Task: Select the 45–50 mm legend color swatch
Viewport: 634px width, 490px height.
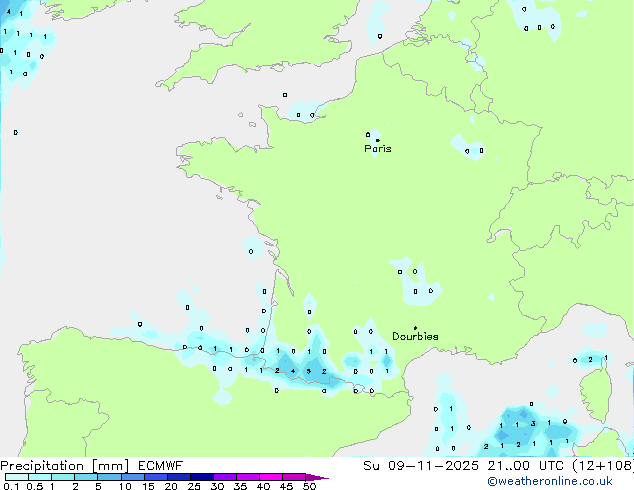Action: (x=294, y=477)
